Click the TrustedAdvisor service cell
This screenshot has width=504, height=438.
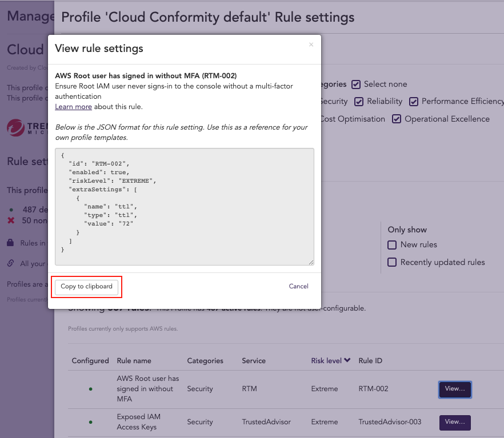266,421
